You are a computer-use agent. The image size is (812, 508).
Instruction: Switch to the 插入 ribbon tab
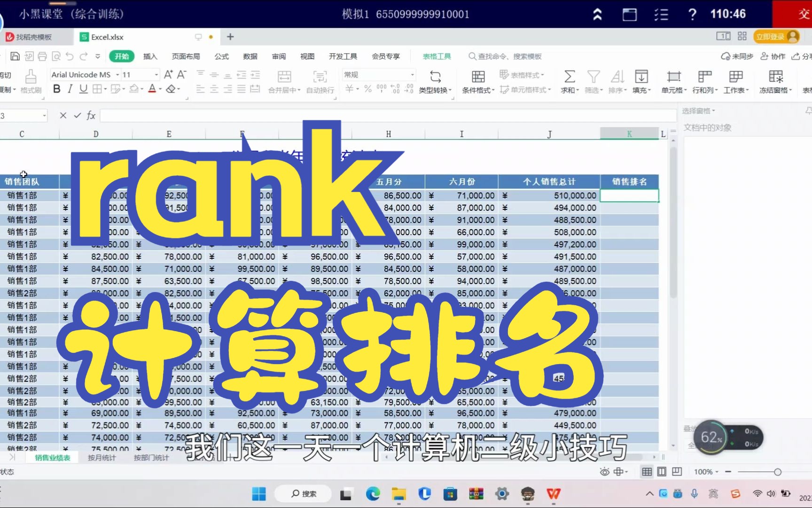point(149,56)
